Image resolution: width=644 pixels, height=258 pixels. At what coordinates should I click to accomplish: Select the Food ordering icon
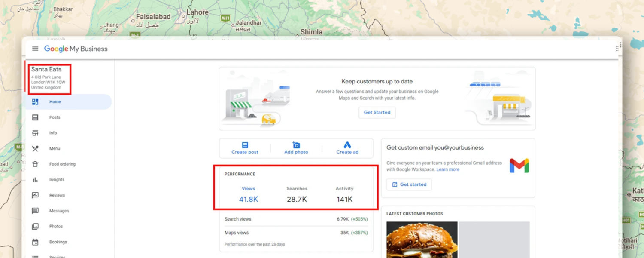(x=35, y=164)
